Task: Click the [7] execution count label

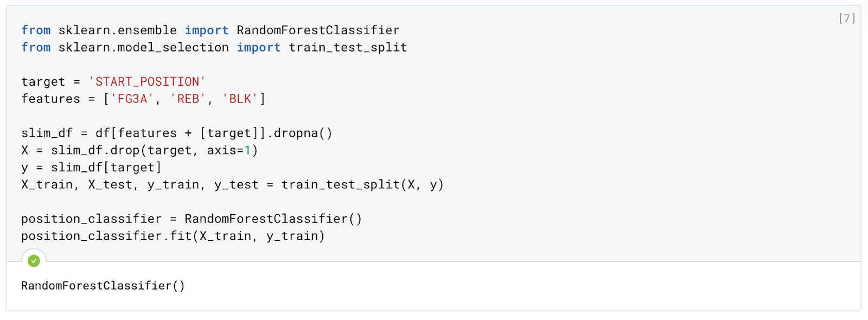Action: [x=847, y=18]
